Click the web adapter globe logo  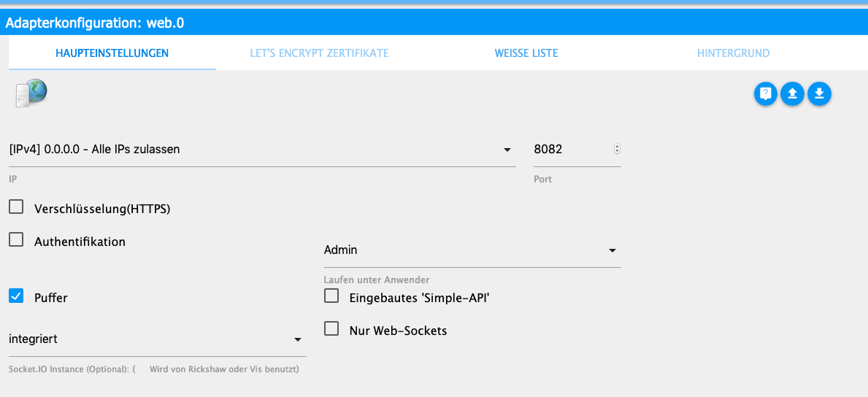point(31,93)
